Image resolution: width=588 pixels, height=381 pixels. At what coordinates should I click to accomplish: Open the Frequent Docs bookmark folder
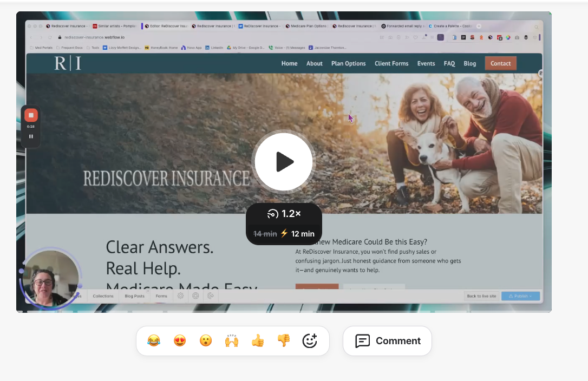click(x=69, y=48)
